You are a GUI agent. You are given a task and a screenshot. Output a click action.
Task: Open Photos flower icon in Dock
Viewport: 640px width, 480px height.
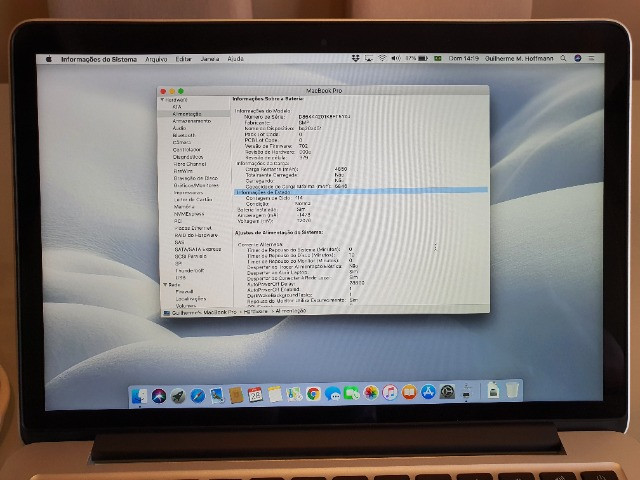(371, 393)
